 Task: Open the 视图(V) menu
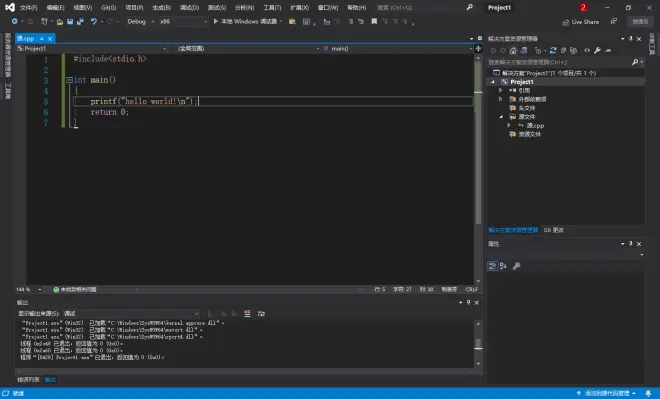click(82, 8)
